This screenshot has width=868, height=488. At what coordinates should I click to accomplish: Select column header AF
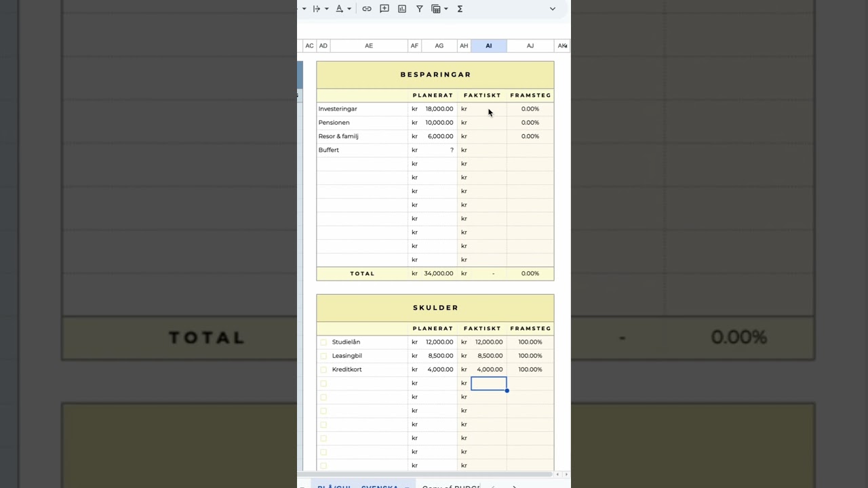pyautogui.click(x=414, y=46)
